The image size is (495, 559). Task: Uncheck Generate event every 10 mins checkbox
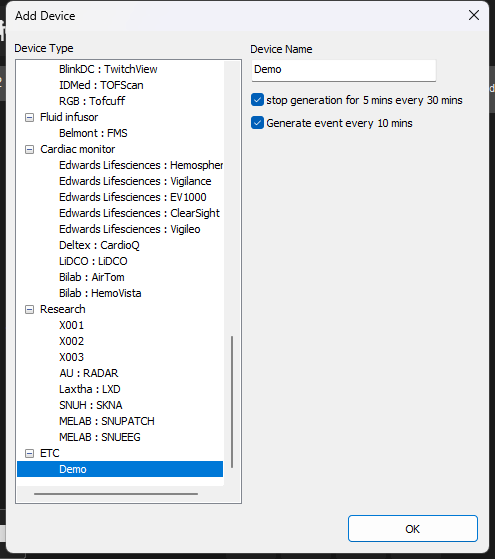point(257,123)
